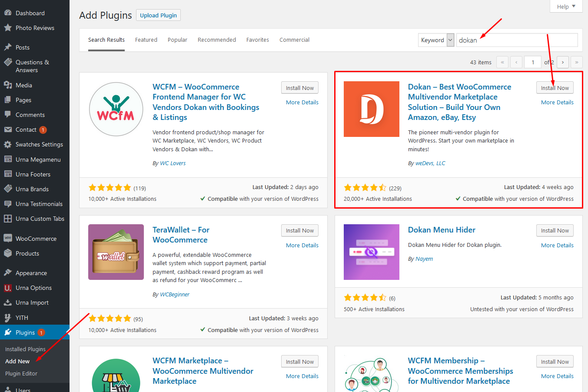Click the Urna Import download icon
The width and height of the screenshot is (588, 392).
tap(8, 302)
